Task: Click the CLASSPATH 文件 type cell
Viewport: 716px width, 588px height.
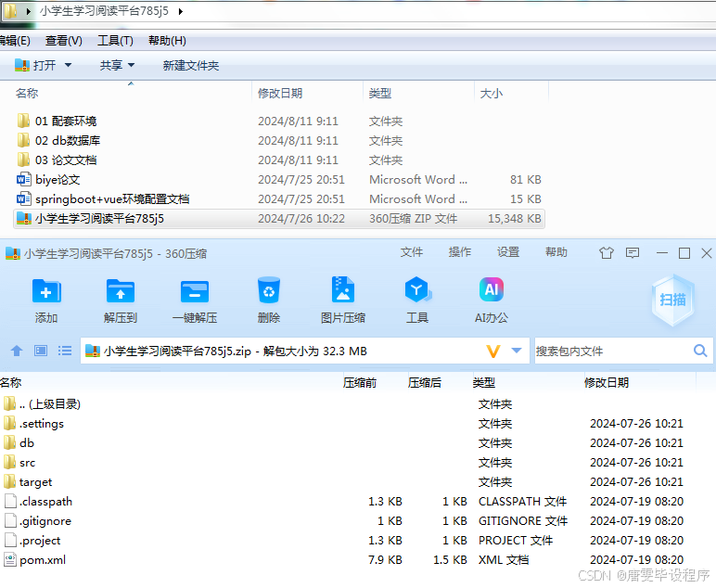Action: tap(522, 501)
